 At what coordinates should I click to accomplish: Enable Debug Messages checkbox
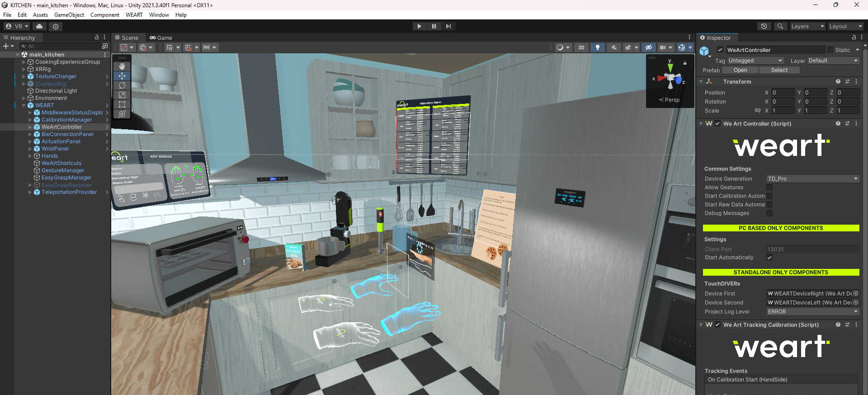click(769, 213)
